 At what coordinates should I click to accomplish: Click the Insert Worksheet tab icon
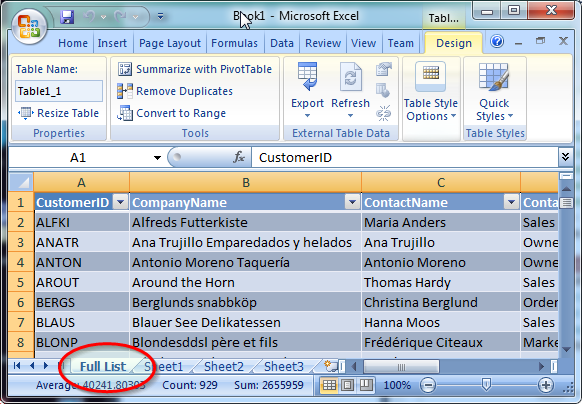tap(330, 366)
